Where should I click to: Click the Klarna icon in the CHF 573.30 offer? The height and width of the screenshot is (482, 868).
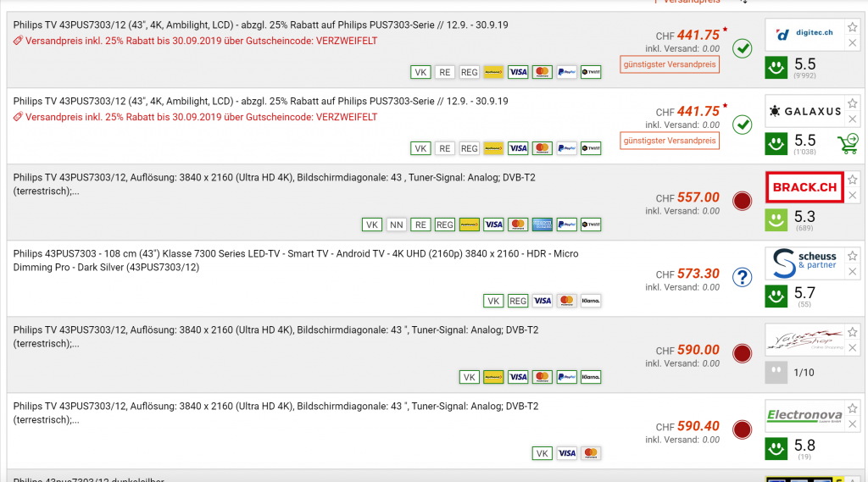click(591, 301)
